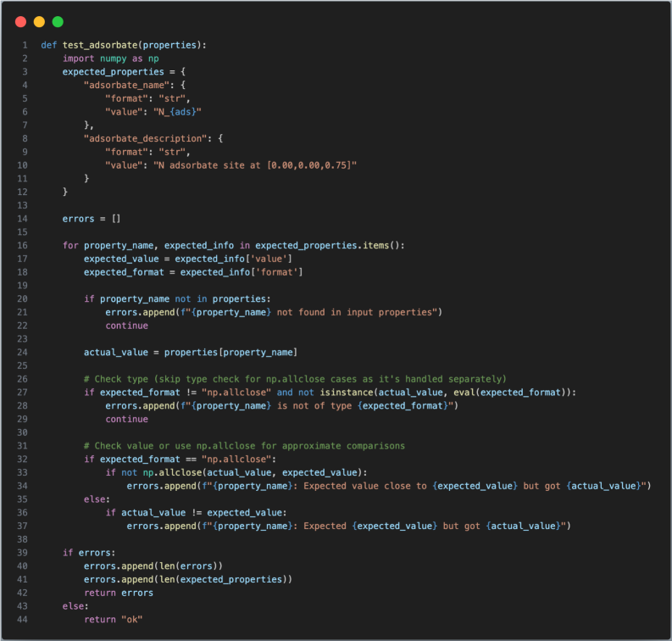
Task: Click 'if property_name not in properties:'
Action: pyautogui.click(x=177, y=298)
